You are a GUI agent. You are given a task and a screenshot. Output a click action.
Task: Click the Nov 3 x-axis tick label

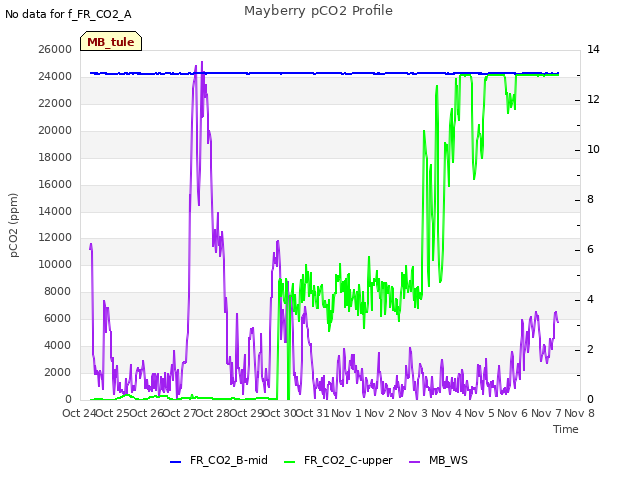(x=413, y=413)
